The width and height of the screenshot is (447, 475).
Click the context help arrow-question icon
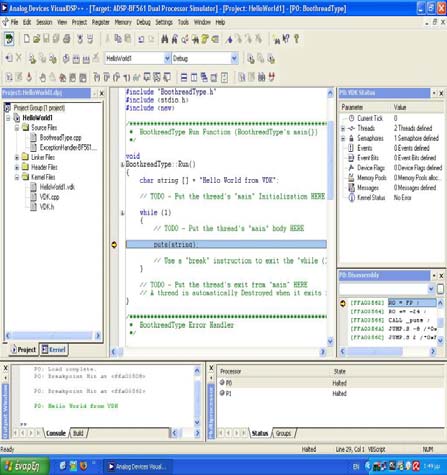(286, 39)
